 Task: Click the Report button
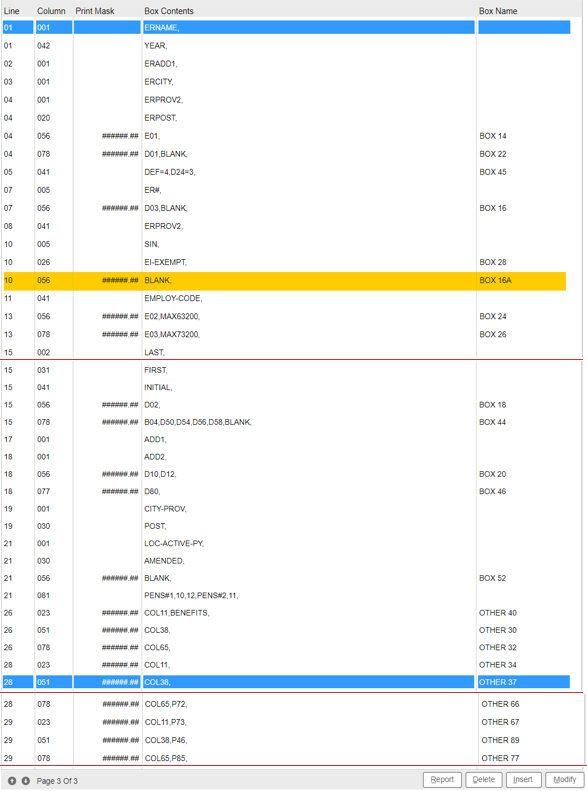[x=442, y=779]
